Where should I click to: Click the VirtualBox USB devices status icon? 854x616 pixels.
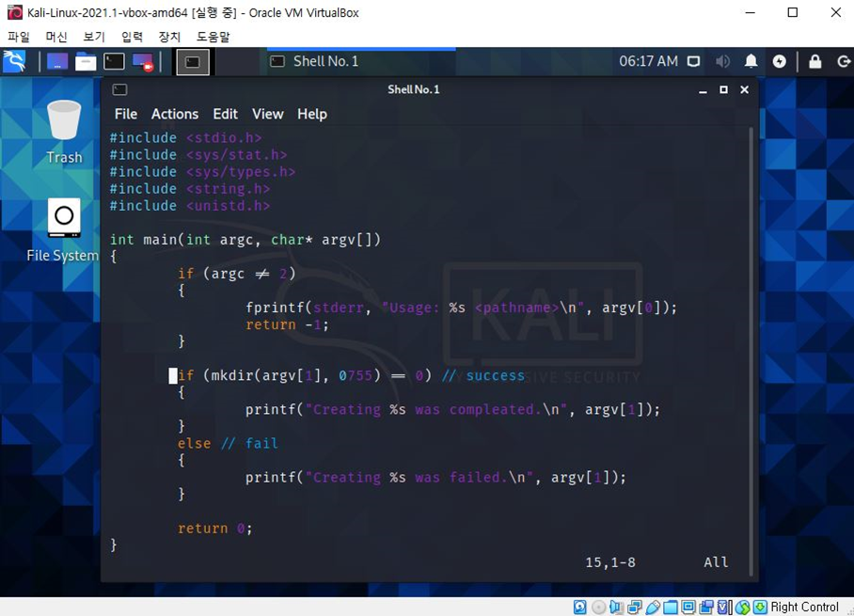(x=653, y=607)
